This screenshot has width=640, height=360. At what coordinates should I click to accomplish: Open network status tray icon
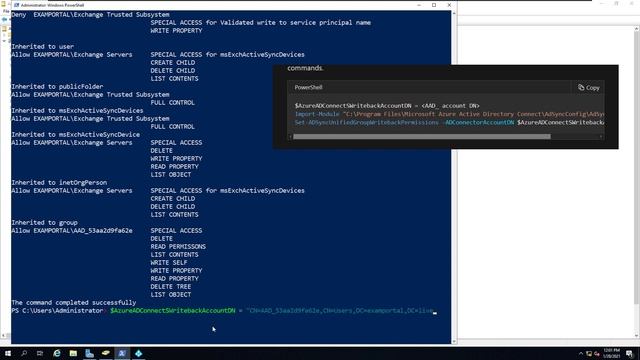[x=589, y=354]
